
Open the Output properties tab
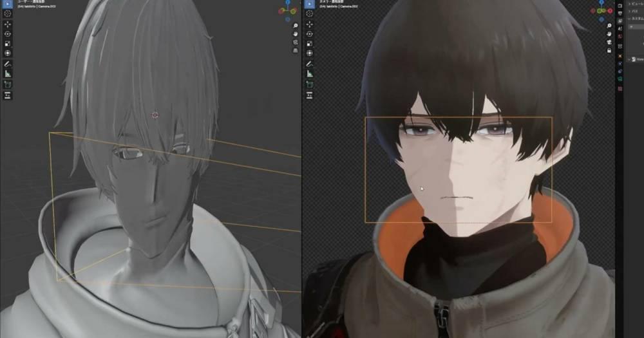point(620,13)
